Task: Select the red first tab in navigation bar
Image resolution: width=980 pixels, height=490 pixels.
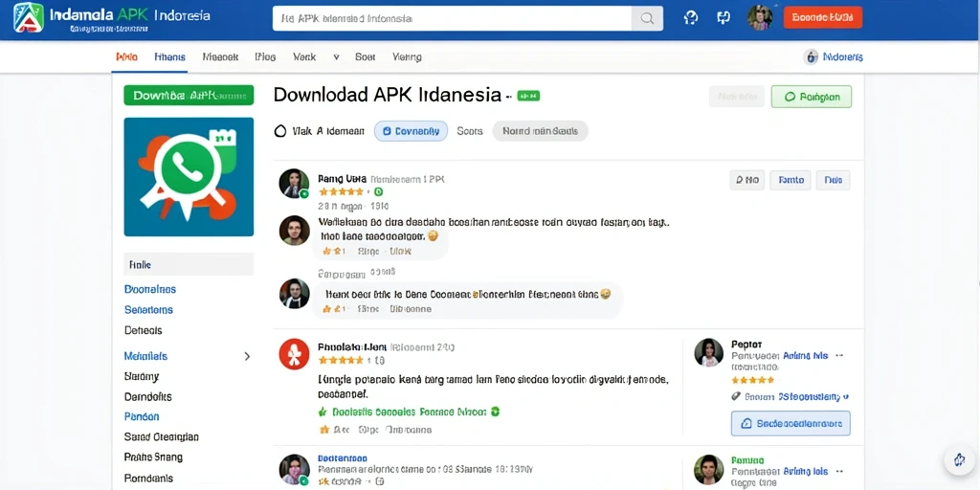Action: point(127,56)
